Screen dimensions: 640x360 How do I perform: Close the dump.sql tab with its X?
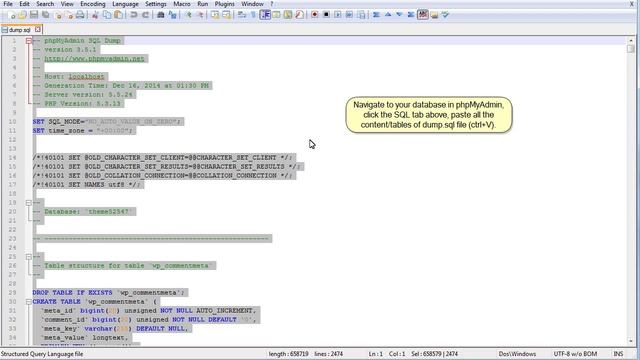[x=38, y=29]
